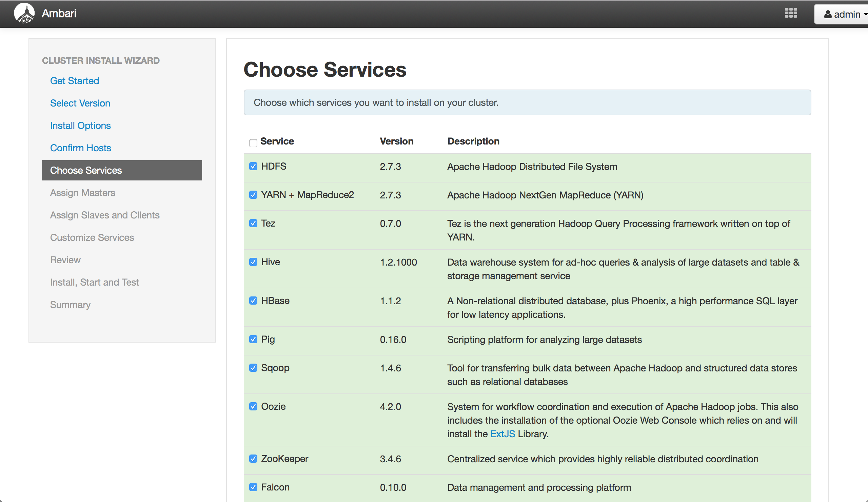The width and height of the screenshot is (868, 502).
Task: Click the Ambari logo icon
Action: (24, 14)
